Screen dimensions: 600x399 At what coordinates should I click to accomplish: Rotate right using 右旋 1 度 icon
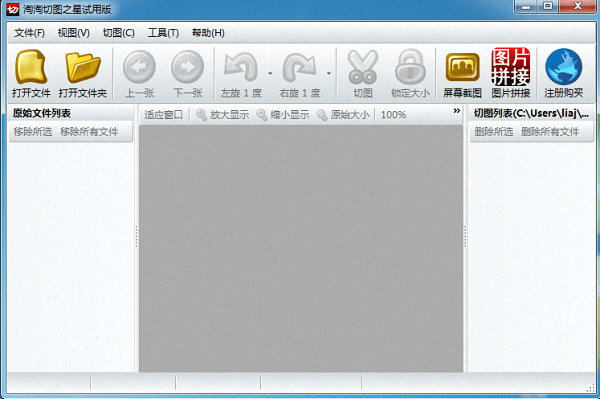click(x=300, y=73)
